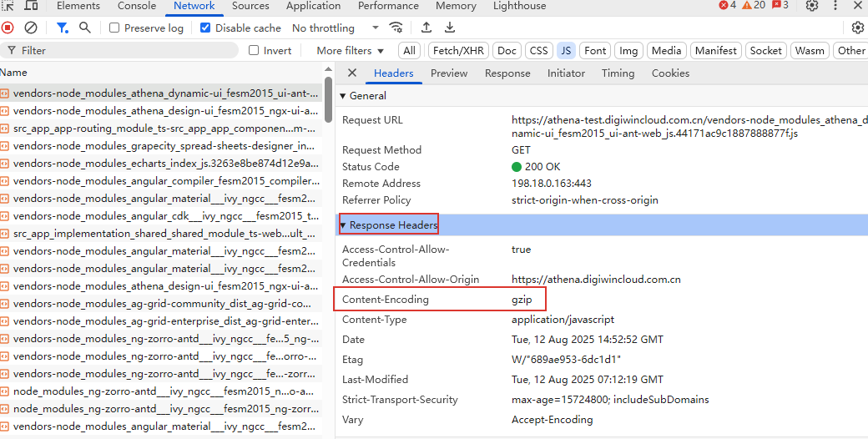Click the Img resource type filter
Image resolution: width=868 pixels, height=439 pixels.
[628, 51]
